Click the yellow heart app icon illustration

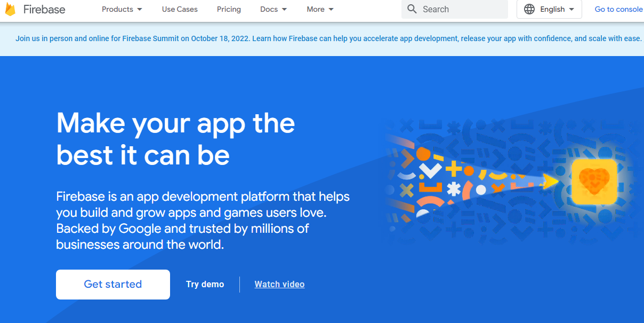click(x=594, y=182)
